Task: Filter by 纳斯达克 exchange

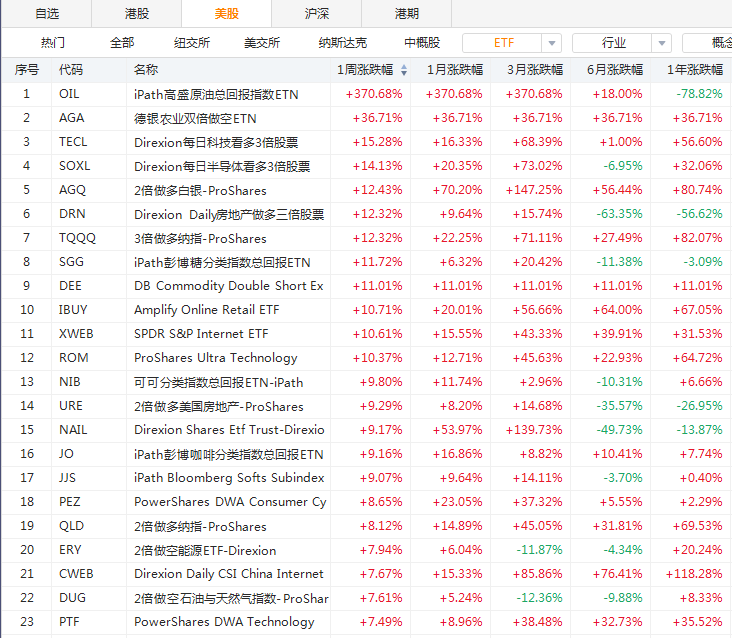Action: pyautogui.click(x=343, y=43)
